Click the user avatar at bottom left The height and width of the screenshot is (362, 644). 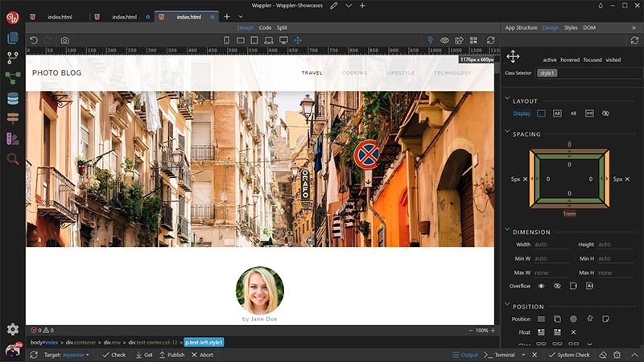13,351
